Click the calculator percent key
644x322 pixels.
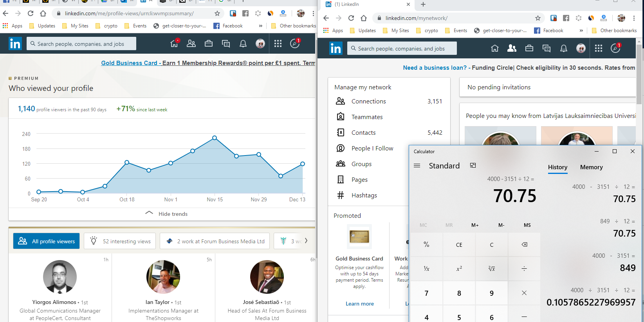click(426, 244)
